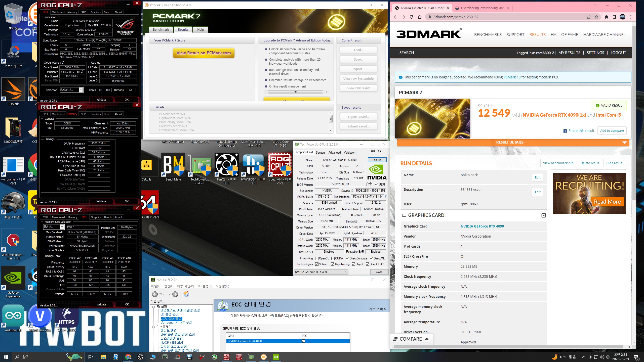Open the 3D 설정(3) menu in NVIDIA panel
Screen dimensions: 644x362
[x=205, y=286]
